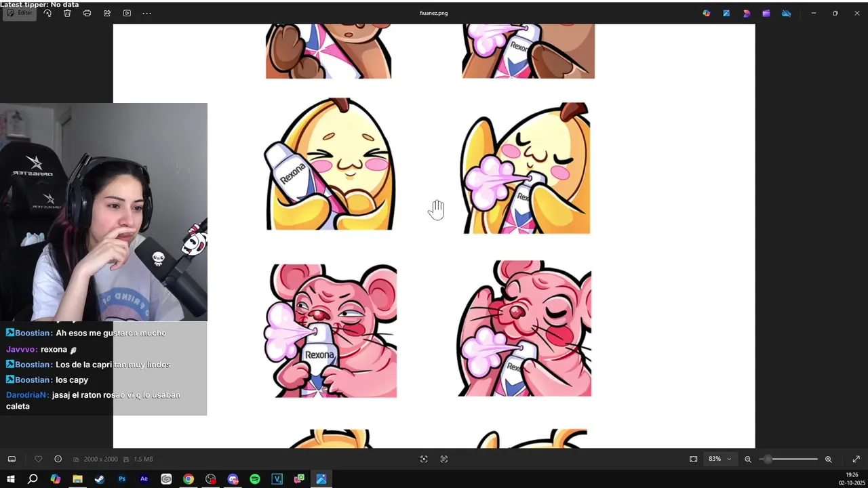Click the 1.5 MB file size text
Image resolution: width=868 pixels, height=488 pixels.
pyautogui.click(x=143, y=459)
